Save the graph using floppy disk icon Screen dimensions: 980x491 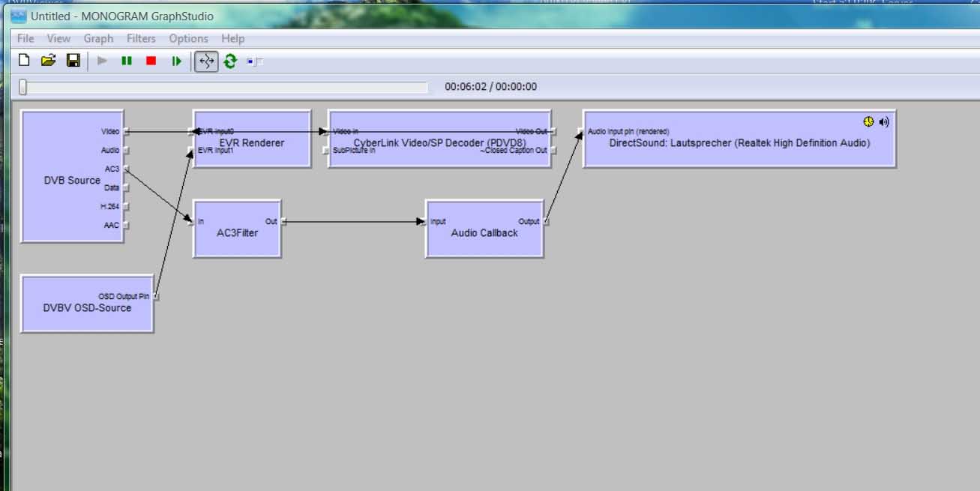pyautogui.click(x=73, y=61)
